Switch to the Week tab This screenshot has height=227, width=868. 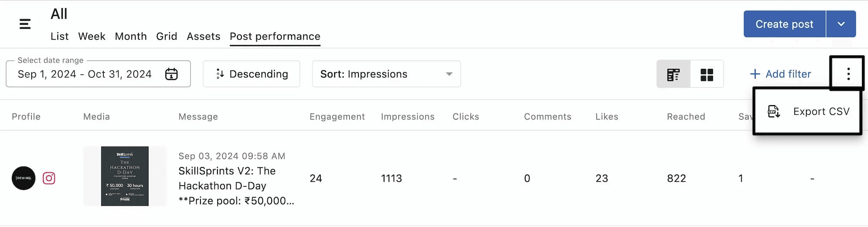click(x=92, y=36)
